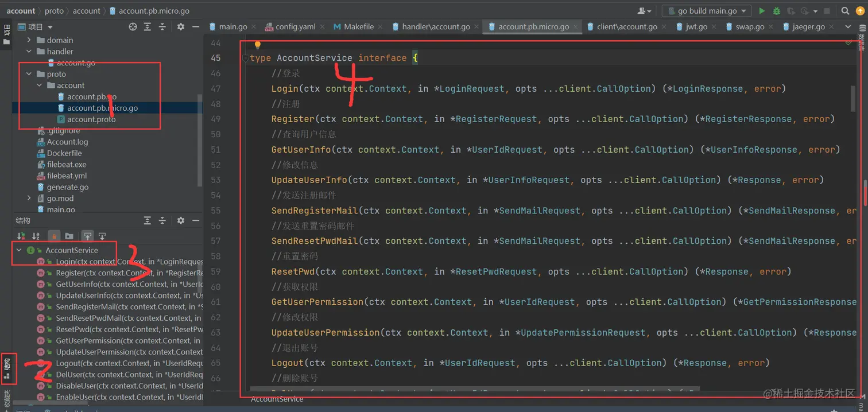Click AccountService breadcrumb at editor bottom
This screenshot has height=412, width=868.
point(277,399)
